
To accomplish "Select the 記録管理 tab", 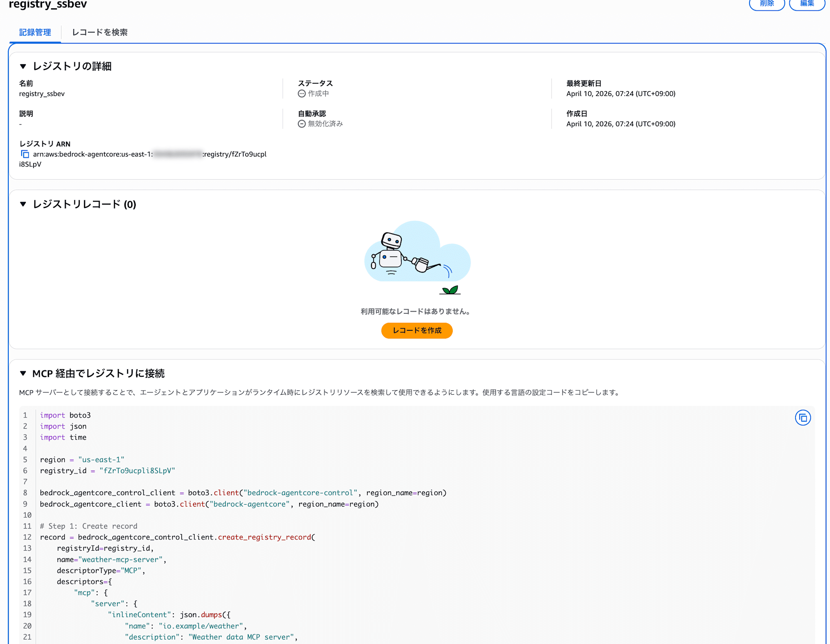I will (35, 32).
